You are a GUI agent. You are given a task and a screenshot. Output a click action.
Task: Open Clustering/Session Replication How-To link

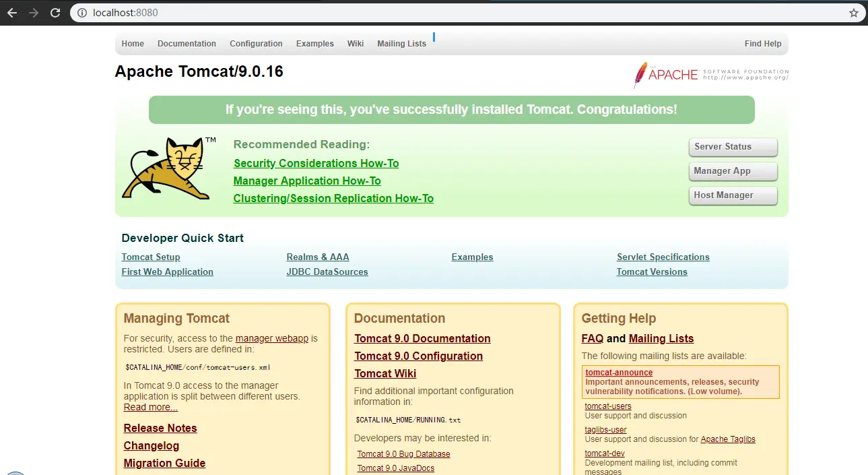333,199
